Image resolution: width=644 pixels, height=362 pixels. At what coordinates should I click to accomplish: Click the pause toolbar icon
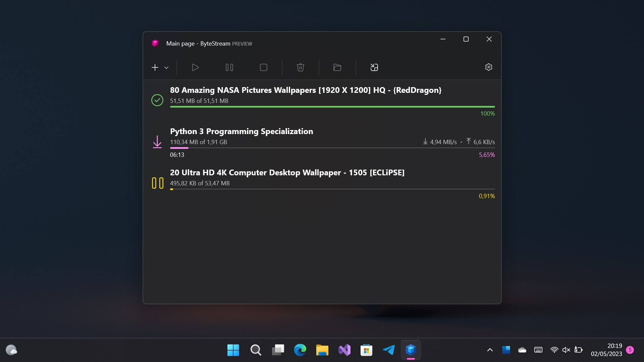pyautogui.click(x=229, y=67)
